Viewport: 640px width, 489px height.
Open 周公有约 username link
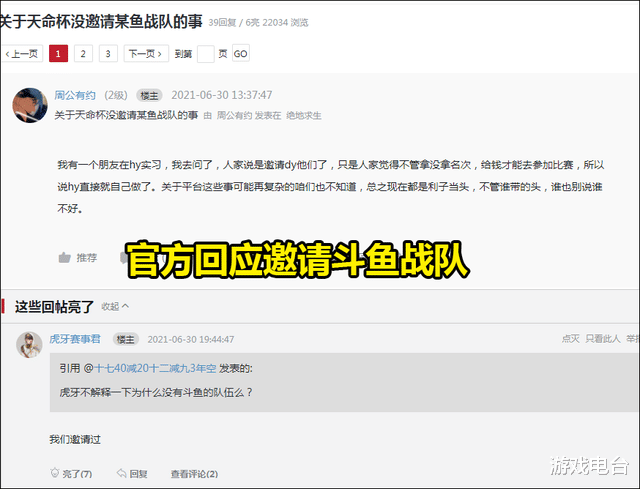(x=75, y=96)
